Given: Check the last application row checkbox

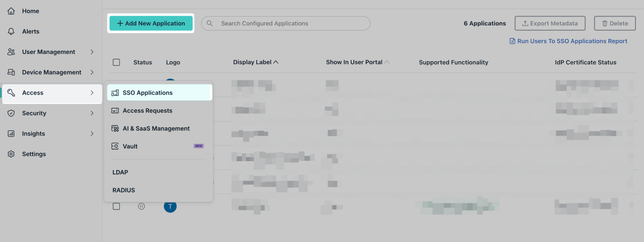Looking at the screenshot, I should pyautogui.click(x=116, y=206).
